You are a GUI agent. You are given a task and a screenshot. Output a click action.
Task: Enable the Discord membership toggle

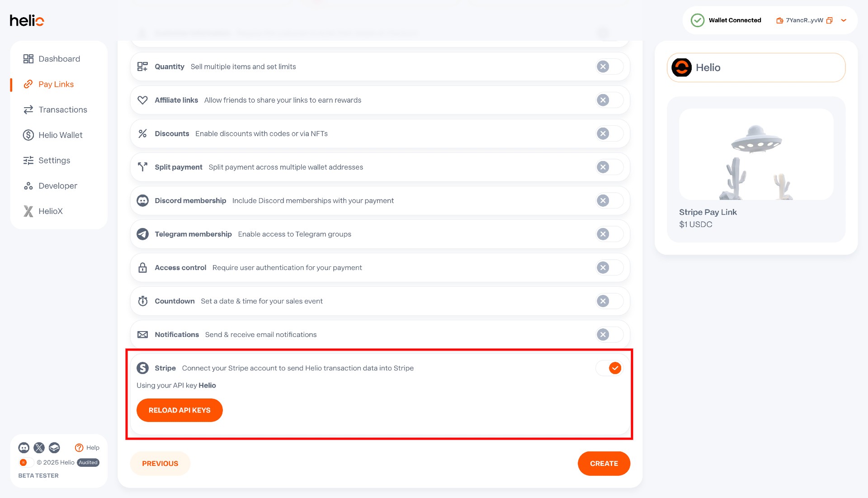pyautogui.click(x=609, y=200)
